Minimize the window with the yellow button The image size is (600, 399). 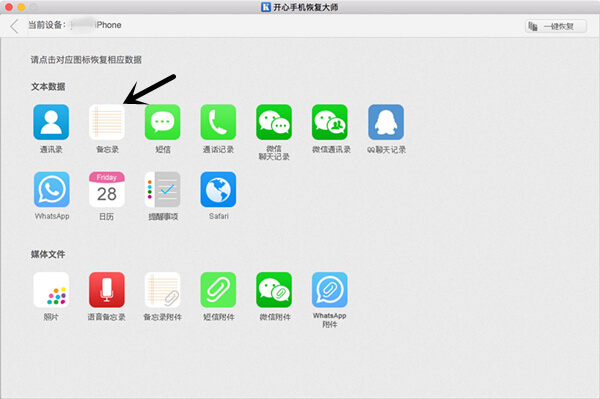point(21,7)
